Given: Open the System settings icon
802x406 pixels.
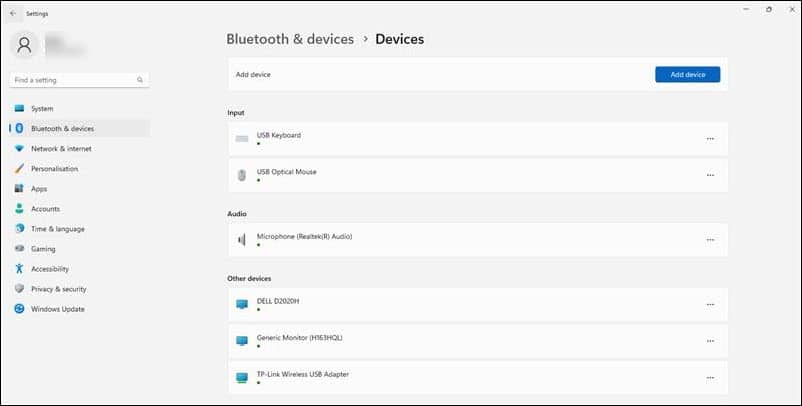Looking at the screenshot, I should tap(19, 108).
